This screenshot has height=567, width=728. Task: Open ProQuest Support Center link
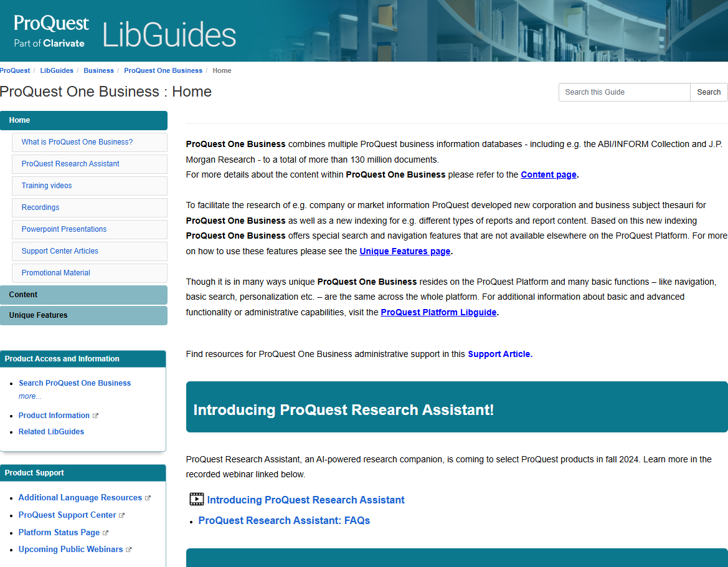67,515
